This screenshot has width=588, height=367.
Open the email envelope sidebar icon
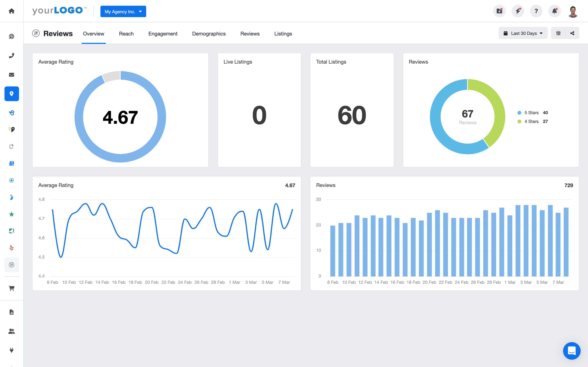click(11, 75)
